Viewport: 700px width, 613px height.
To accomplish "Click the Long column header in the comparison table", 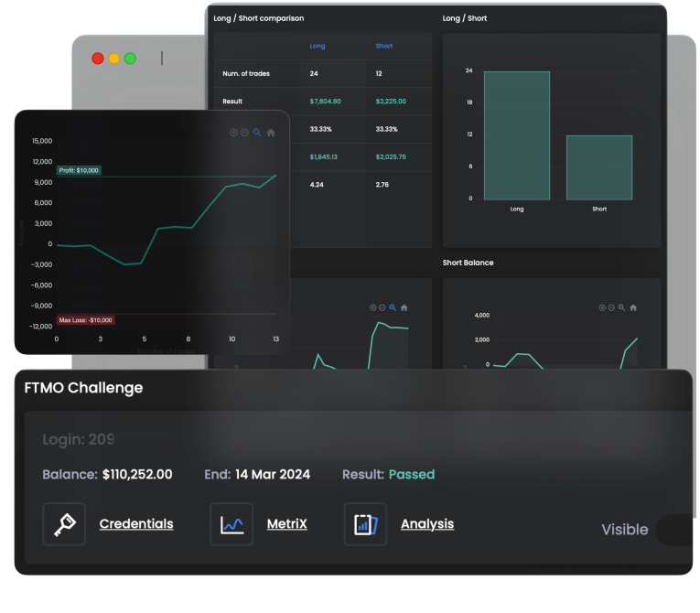I will (x=318, y=46).
